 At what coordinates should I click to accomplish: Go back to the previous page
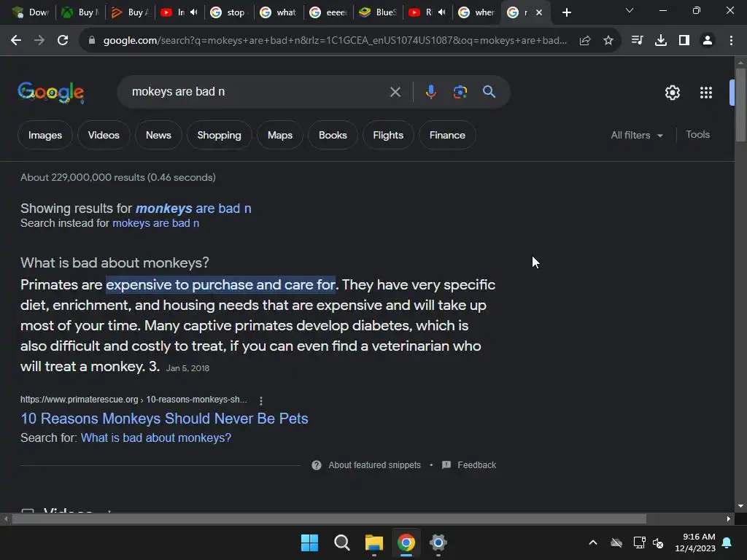(x=16, y=41)
